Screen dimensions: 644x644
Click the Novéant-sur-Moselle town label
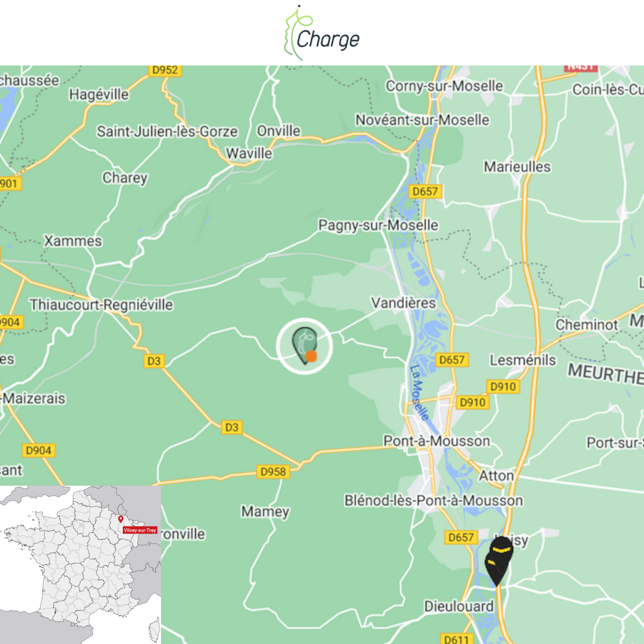[x=422, y=120]
